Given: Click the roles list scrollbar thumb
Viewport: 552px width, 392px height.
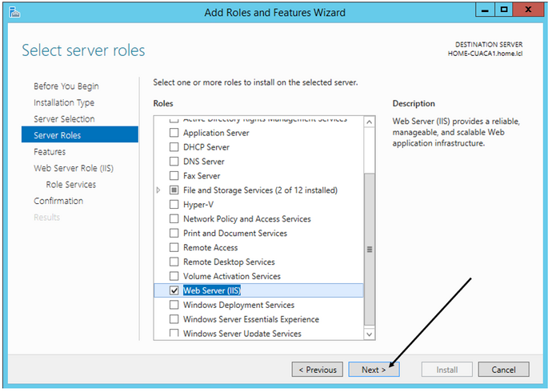Looking at the screenshot, I should pos(370,250).
